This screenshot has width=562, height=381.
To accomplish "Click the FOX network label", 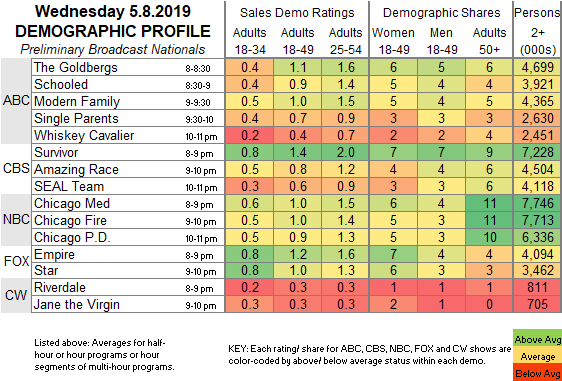I will (16, 262).
